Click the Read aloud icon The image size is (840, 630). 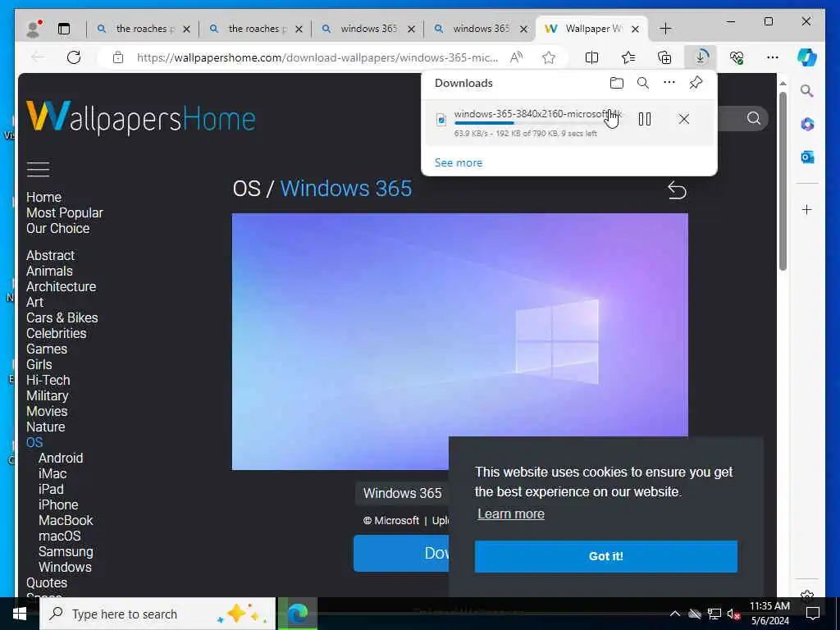tap(516, 57)
